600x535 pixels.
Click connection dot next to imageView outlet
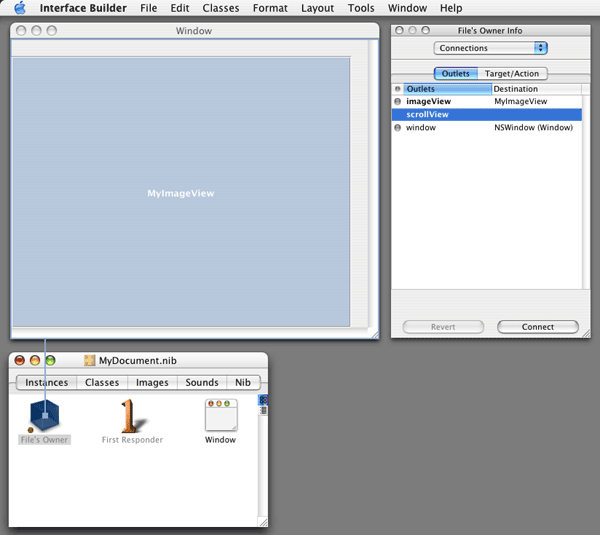coord(398,102)
